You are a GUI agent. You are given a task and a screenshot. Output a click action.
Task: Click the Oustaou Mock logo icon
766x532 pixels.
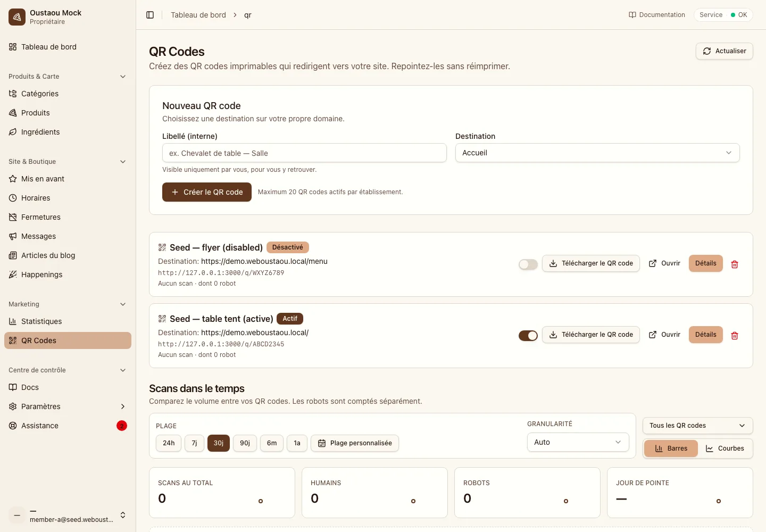click(17, 17)
